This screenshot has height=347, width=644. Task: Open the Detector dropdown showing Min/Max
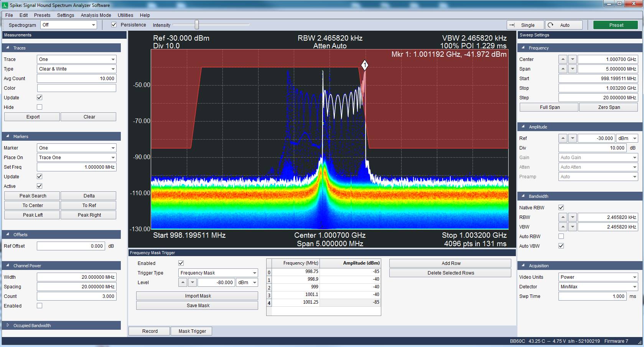pos(597,286)
